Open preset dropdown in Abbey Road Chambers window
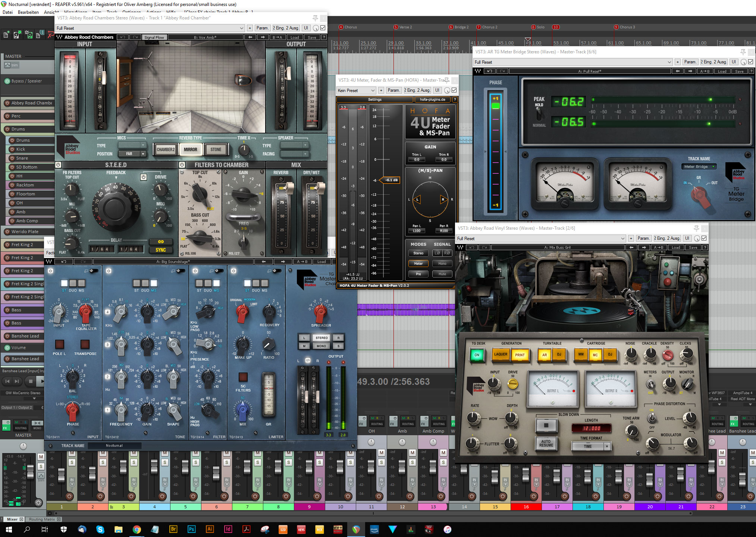The width and height of the screenshot is (756, 537). click(150, 28)
